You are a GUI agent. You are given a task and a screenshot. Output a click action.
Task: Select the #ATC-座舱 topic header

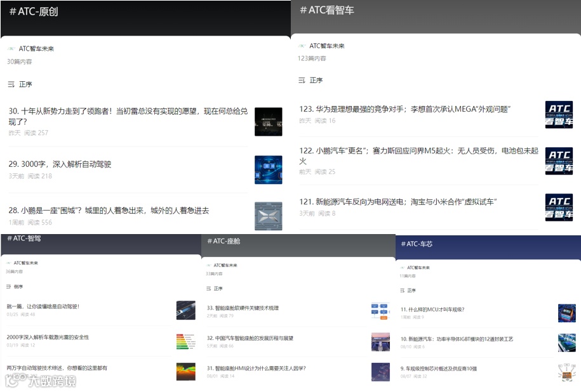224,241
